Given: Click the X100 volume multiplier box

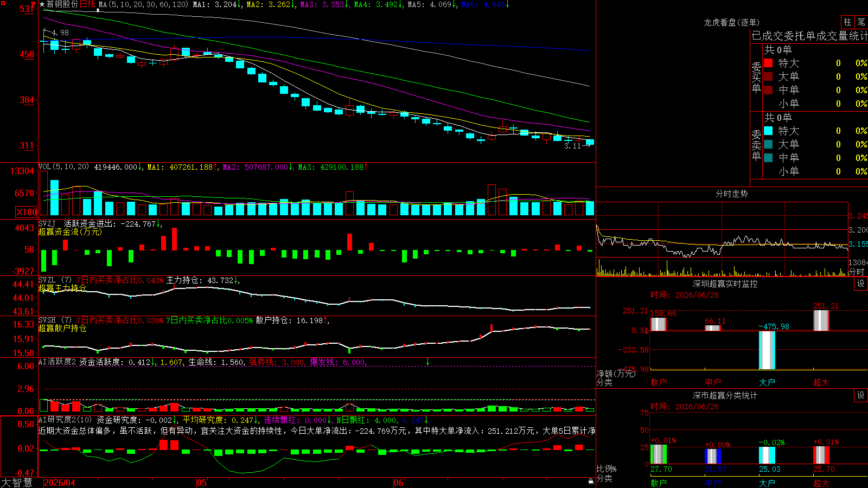Looking at the screenshot, I should click(27, 212).
